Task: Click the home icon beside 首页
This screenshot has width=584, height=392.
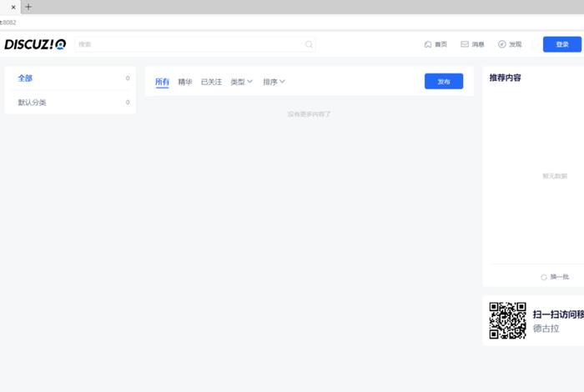Action: (x=428, y=44)
